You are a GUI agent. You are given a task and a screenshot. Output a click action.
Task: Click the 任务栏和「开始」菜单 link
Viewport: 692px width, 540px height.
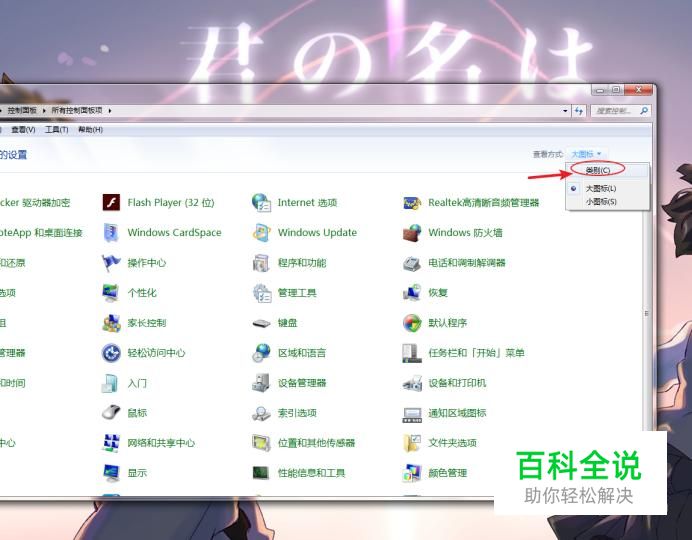click(476, 353)
